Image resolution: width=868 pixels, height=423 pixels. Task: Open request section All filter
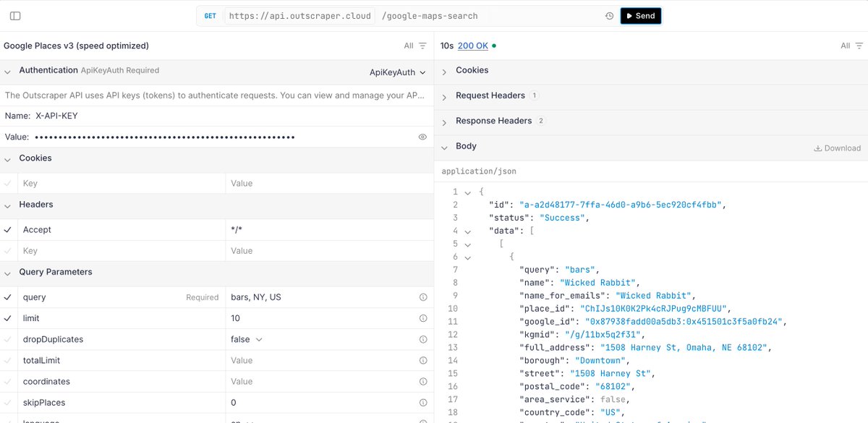click(x=415, y=46)
